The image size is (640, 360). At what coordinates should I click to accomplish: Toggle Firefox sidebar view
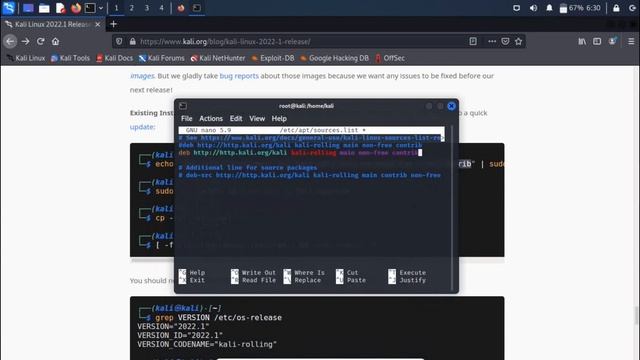coord(597,41)
